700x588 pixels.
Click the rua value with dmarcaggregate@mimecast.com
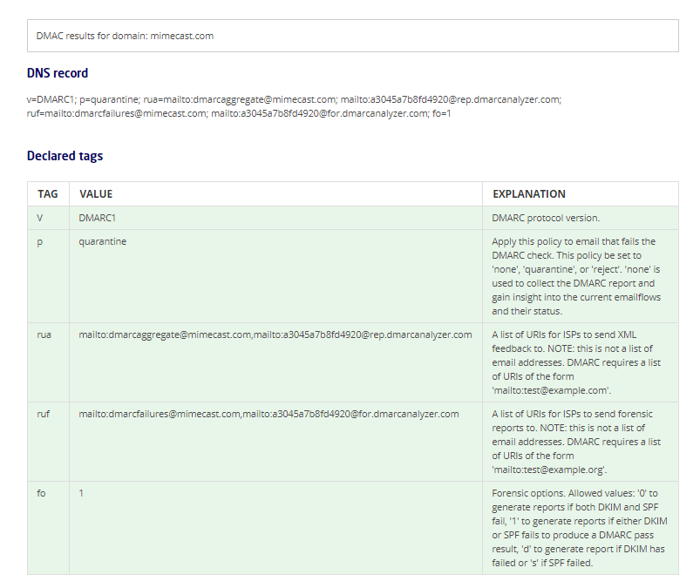tap(275, 362)
